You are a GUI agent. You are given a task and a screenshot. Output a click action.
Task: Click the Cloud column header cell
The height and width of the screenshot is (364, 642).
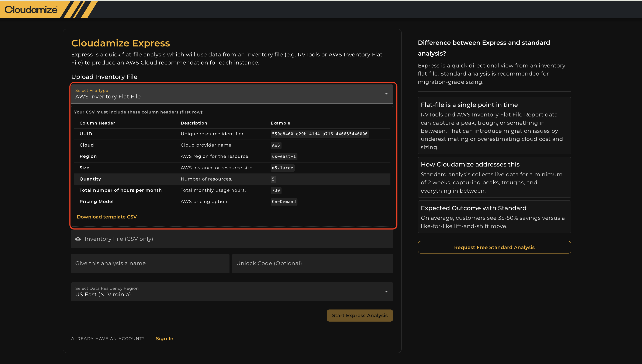pyautogui.click(x=87, y=145)
